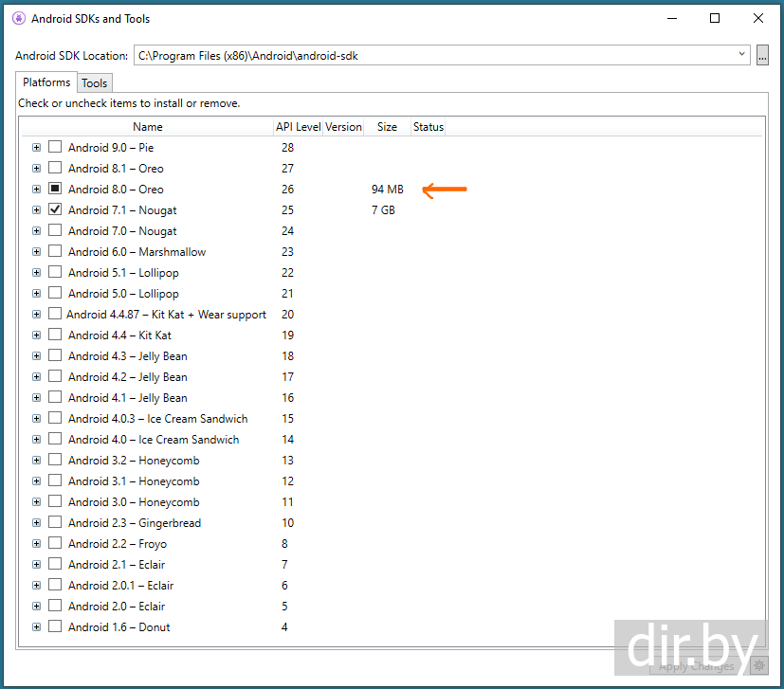Expand the Android 7.0 – Nougat node
The image size is (784, 689).
click(x=36, y=230)
